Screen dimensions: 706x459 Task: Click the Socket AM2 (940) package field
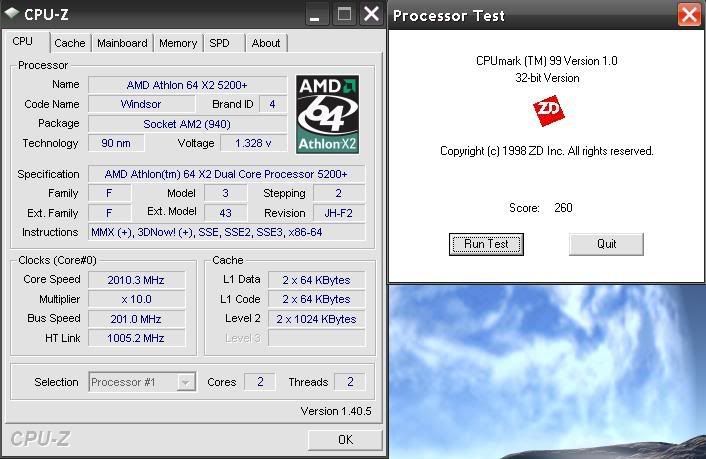(187, 124)
